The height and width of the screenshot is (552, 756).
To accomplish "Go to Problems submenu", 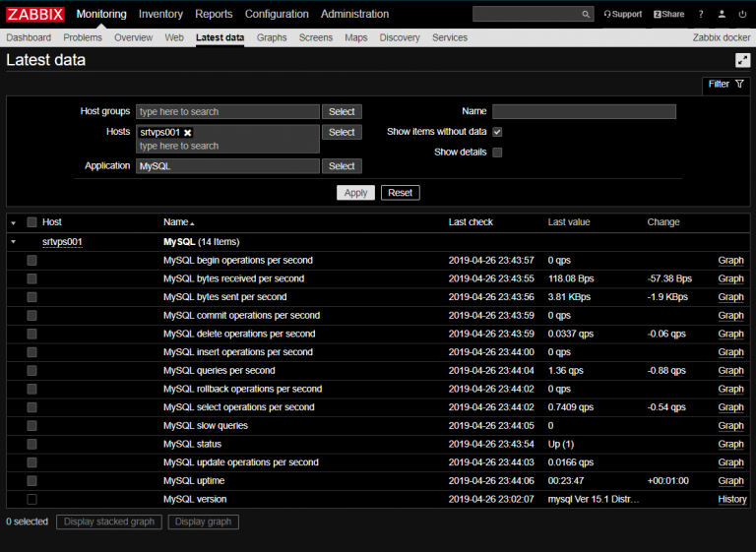I will (83, 37).
